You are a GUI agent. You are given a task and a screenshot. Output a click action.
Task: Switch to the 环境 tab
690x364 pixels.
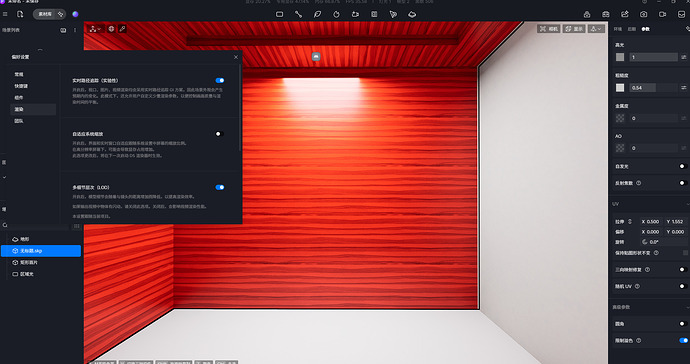click(618, 29)
